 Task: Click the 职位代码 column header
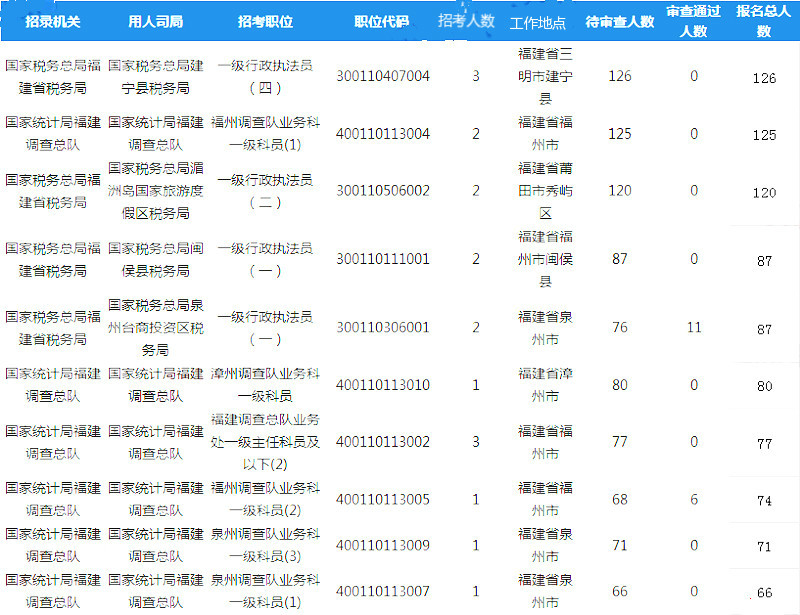(382, 21)
